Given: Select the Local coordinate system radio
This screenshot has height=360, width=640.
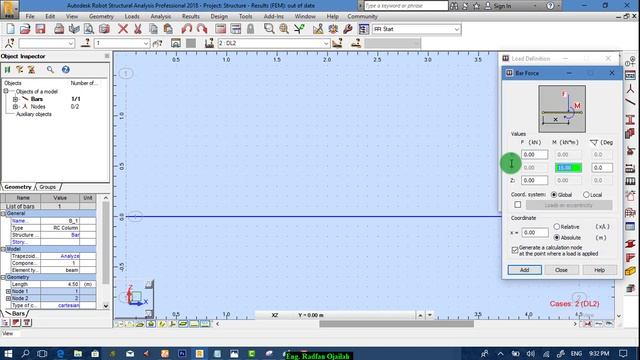Looking at the screenshot, I should coord(586,195).
